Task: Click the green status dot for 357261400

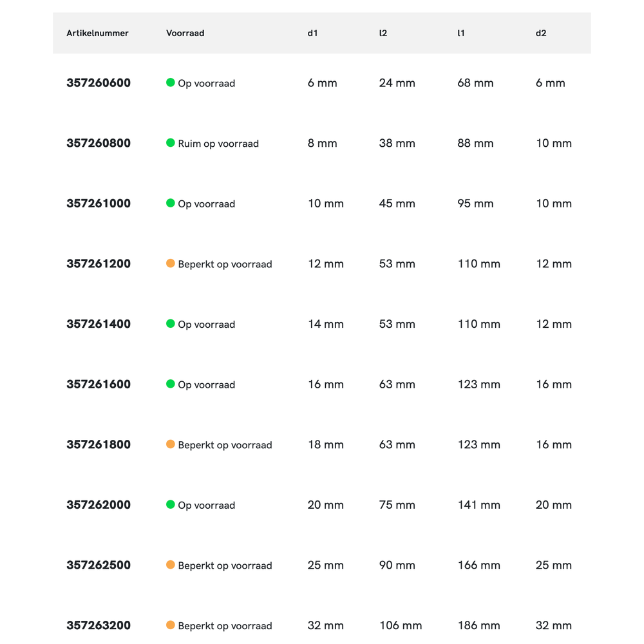Action: coord(171,324)
